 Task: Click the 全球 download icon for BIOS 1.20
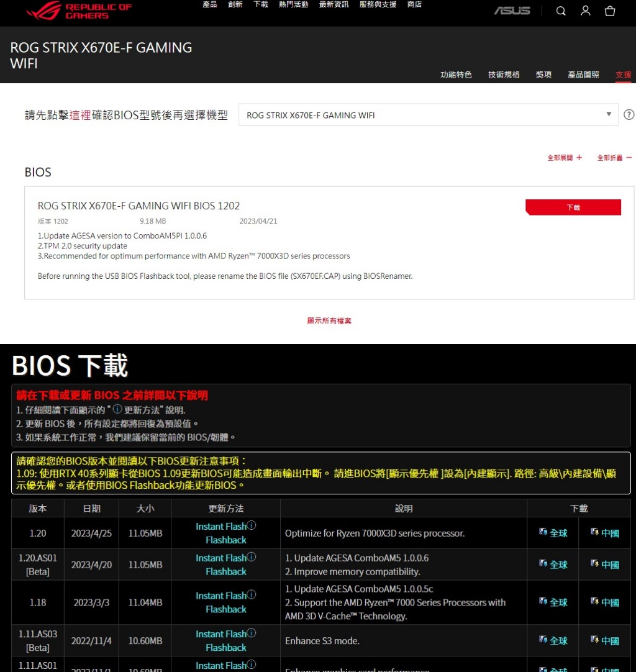552,532
